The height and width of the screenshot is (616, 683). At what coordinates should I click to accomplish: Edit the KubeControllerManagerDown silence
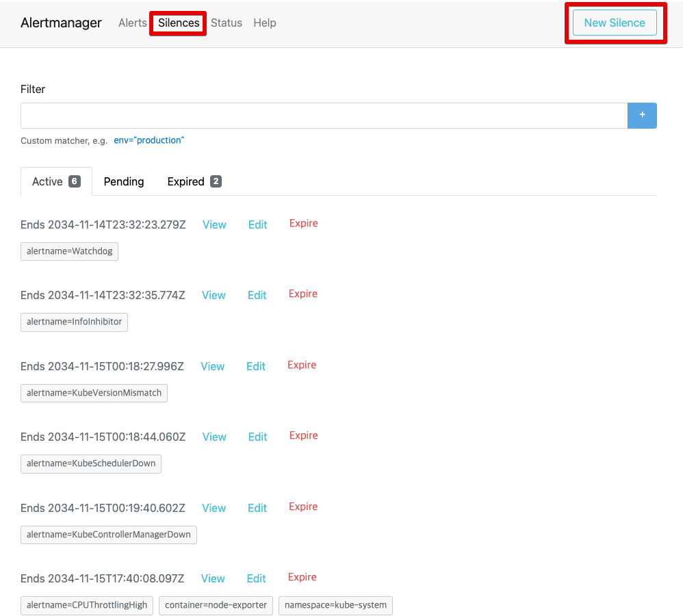click(257, 509)
